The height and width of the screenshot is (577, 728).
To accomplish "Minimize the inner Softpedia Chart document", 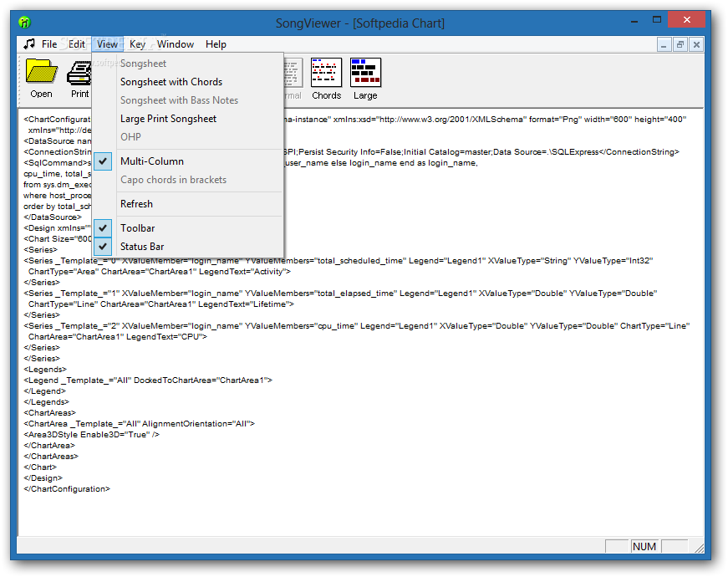I will [x=664, y=44].
